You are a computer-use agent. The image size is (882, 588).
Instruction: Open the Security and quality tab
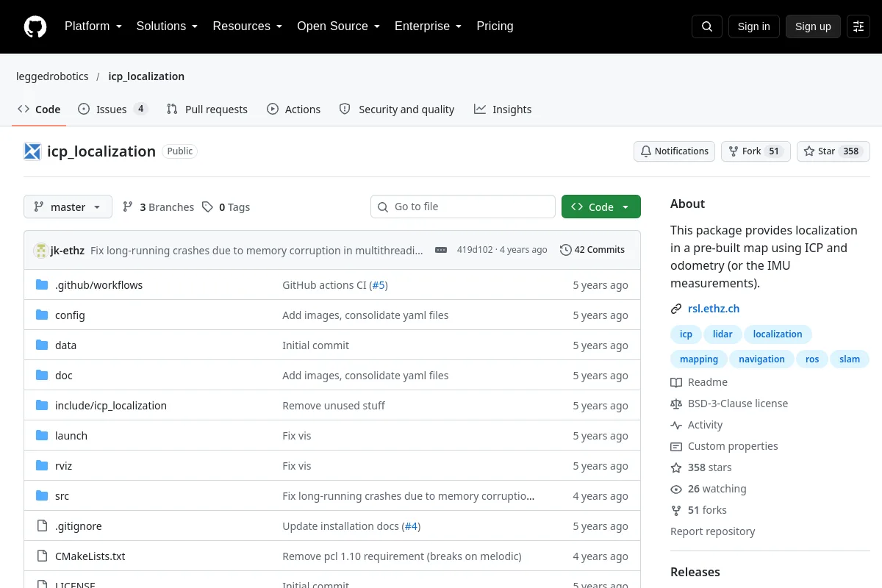(x=397, y=109)
